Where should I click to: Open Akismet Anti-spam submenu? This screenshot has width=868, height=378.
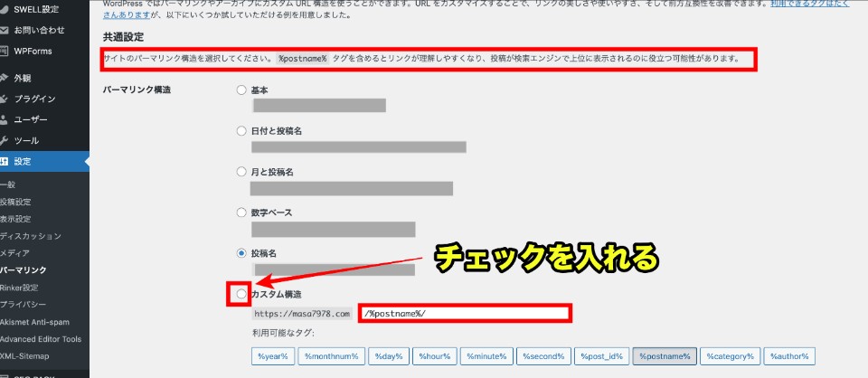coord(35,322)
